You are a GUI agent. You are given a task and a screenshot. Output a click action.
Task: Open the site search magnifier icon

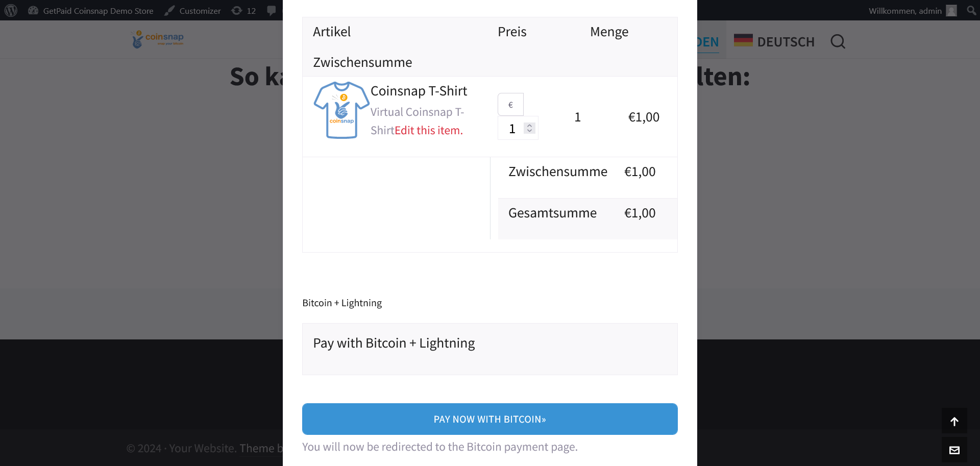(838, 41)
